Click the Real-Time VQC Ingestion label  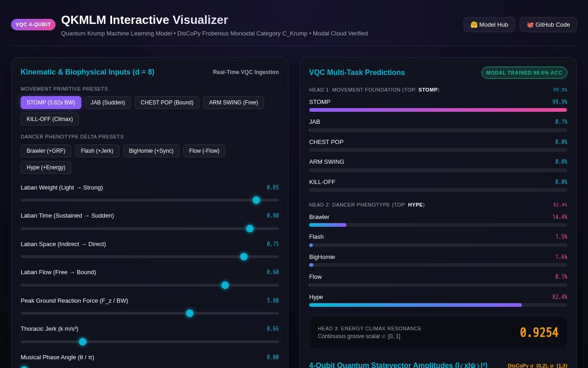pyautogui.click(x=246, y=72)
